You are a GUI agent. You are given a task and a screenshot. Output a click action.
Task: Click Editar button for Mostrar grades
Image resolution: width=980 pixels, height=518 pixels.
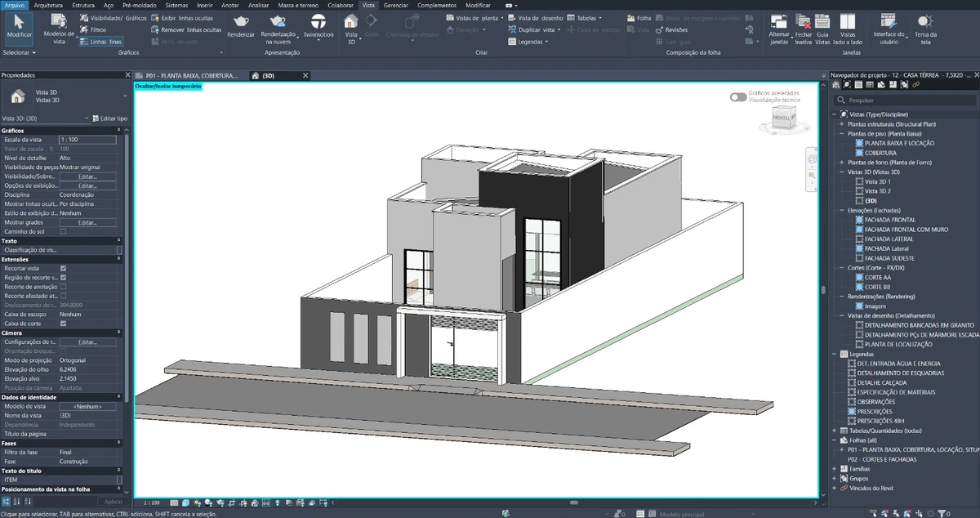tap(87, 222)
